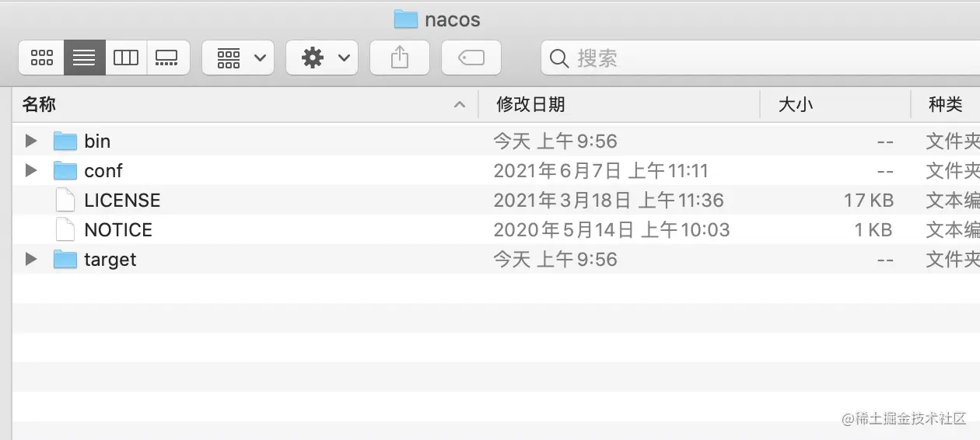The height and width of the screenshot is (440, 980).
Task: Select the conf folder name
Action: [x=103, y=171]
